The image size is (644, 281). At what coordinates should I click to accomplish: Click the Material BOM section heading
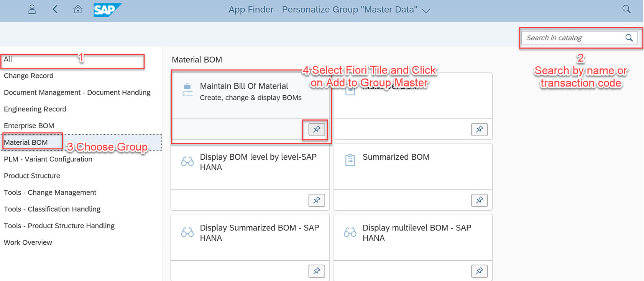pos(197,60)
